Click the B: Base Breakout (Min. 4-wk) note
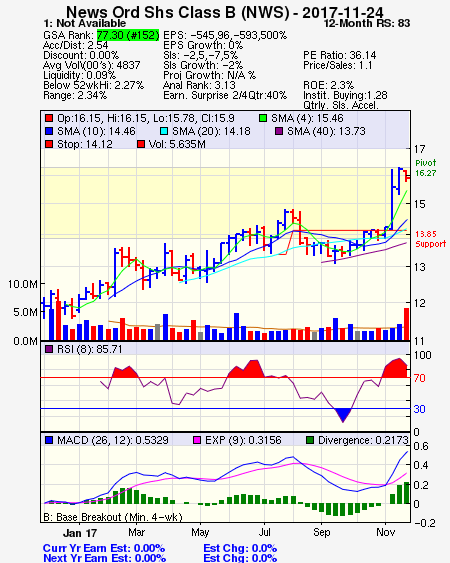Viewport: 450px width, 563px height. 113,517
